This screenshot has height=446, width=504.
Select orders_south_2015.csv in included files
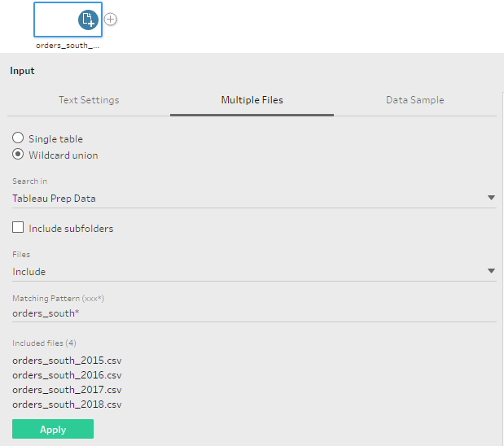67,361
